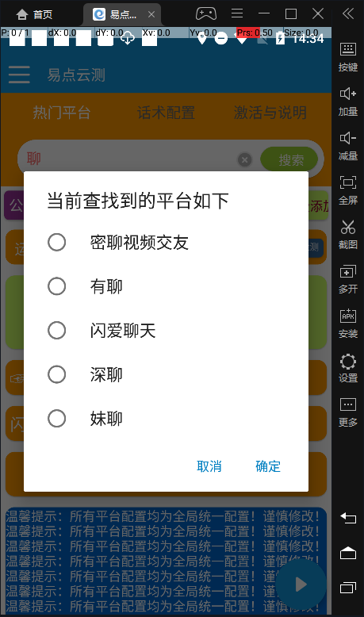Open the 按键 keyboard mapping tool
The image size is (364, 617).
pos(348,57)
